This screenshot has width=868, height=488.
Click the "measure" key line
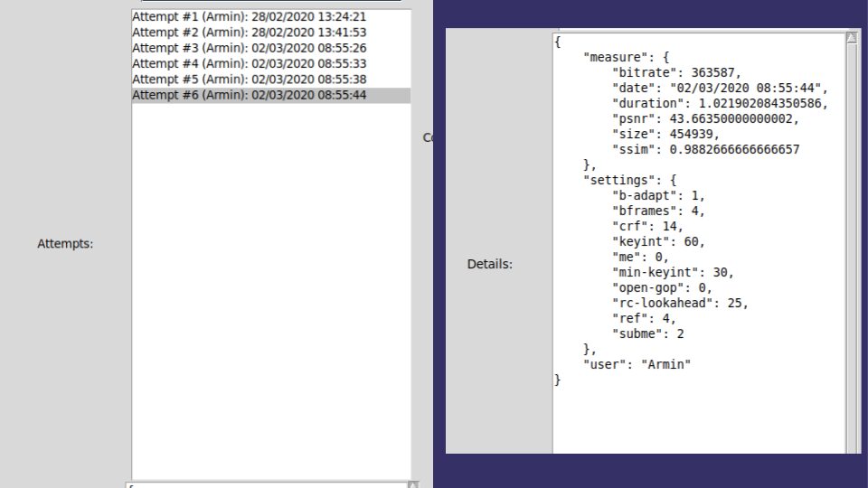pos(626,58)
